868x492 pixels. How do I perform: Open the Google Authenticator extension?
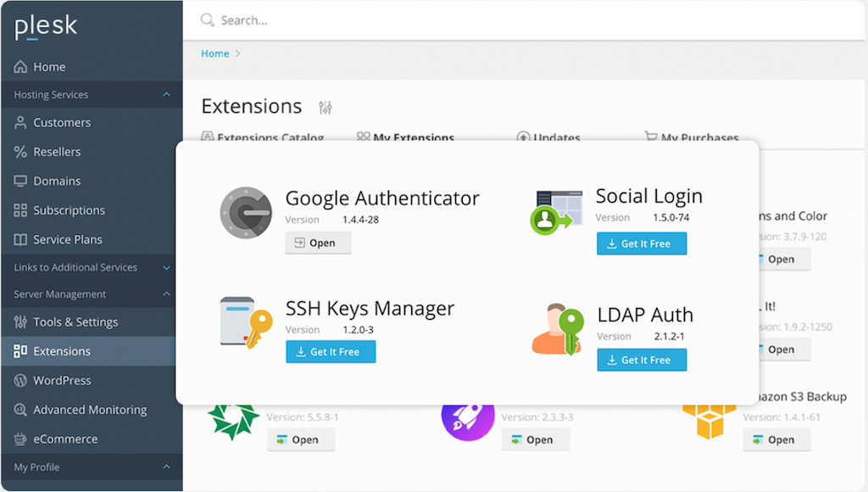point(318,243)
